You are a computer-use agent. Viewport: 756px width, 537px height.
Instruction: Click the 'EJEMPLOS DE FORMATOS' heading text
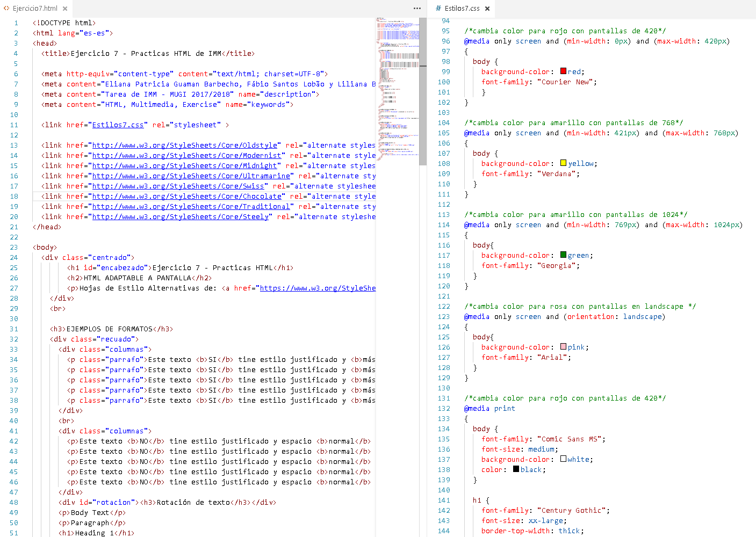[110, 329]
